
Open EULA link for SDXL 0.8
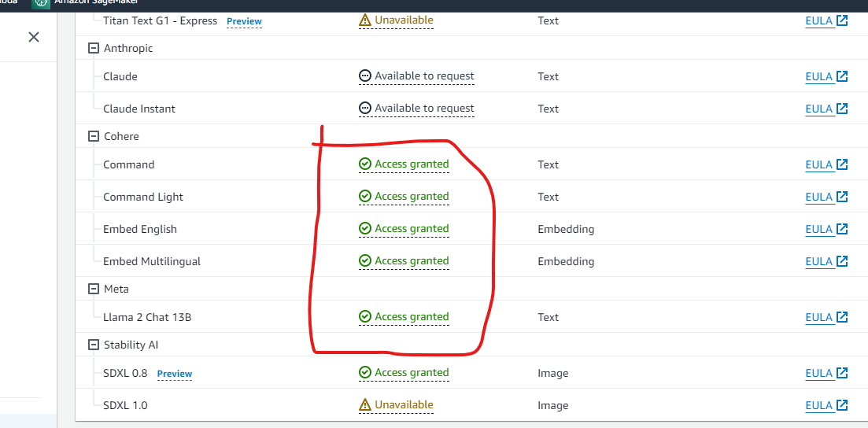[x=826, y=373]
